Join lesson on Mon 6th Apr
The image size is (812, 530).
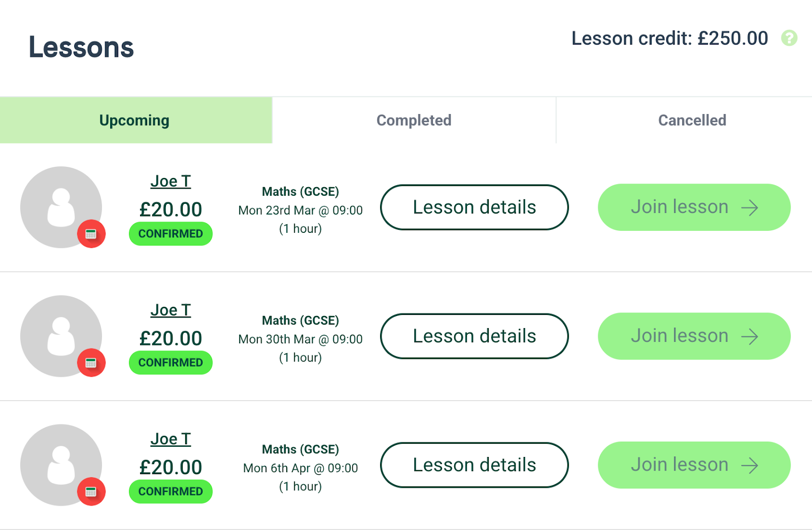coord(694,465)
